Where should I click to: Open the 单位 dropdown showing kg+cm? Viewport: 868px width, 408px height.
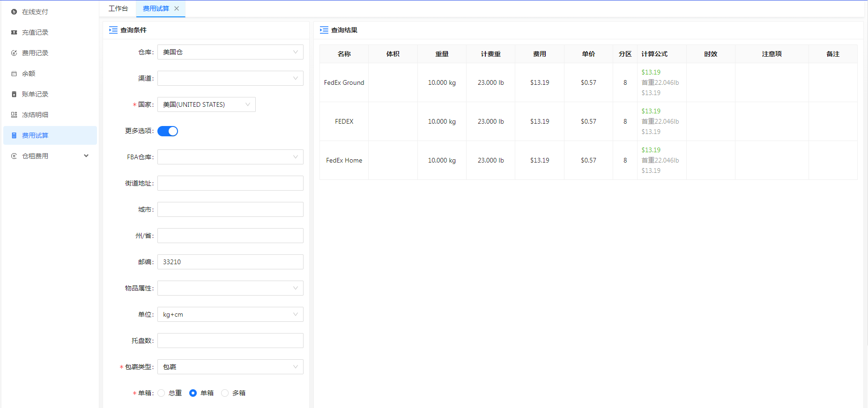[x=230, y=314]
